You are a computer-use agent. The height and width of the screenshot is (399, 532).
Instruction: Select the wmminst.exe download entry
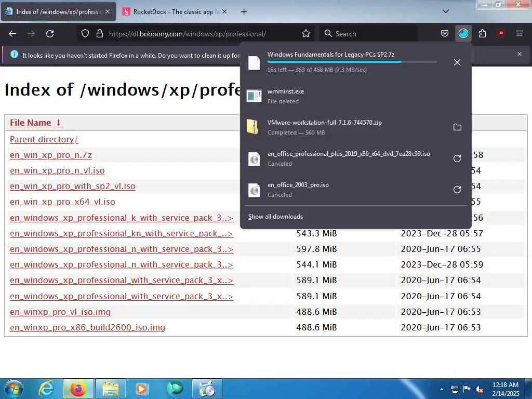[x=355, y=96]
